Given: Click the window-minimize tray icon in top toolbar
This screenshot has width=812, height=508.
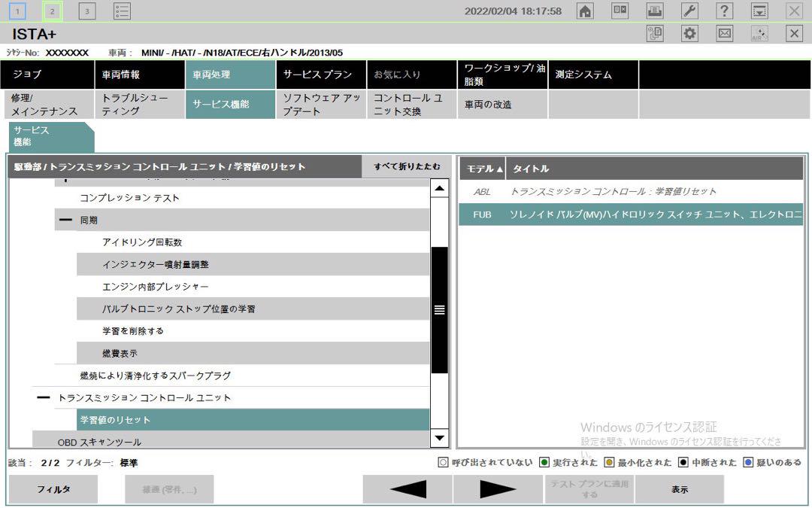Looking at the screenshot, I should click(759, 11).
